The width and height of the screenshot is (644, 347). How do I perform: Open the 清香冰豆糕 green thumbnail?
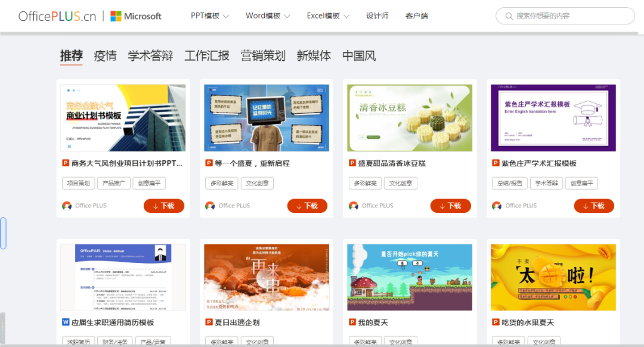[410, 118]
